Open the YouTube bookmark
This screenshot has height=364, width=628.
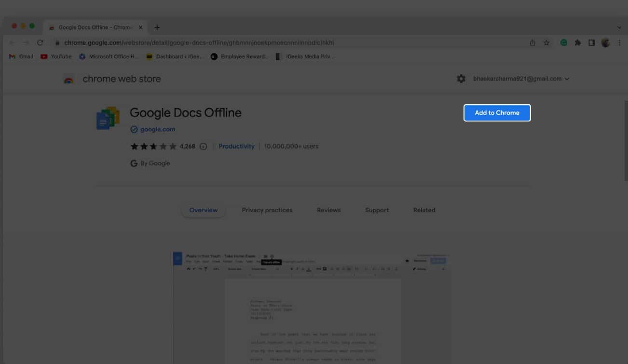[x=56, y=56]
